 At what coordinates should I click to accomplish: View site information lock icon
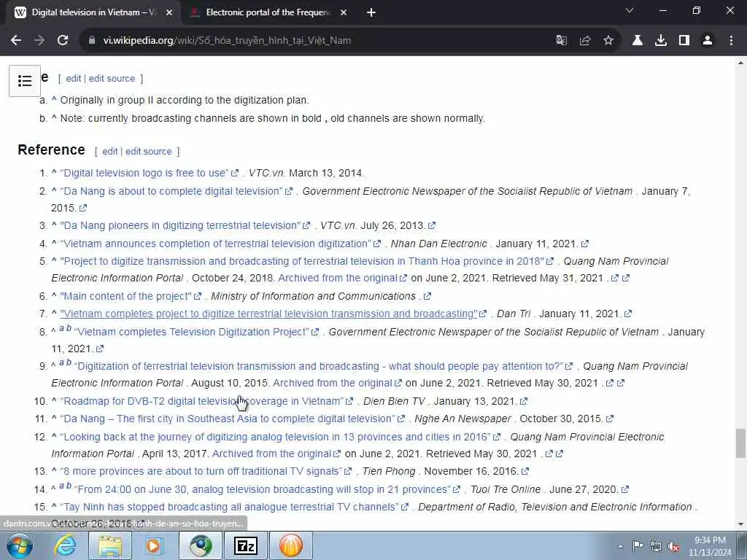point(92,41)
